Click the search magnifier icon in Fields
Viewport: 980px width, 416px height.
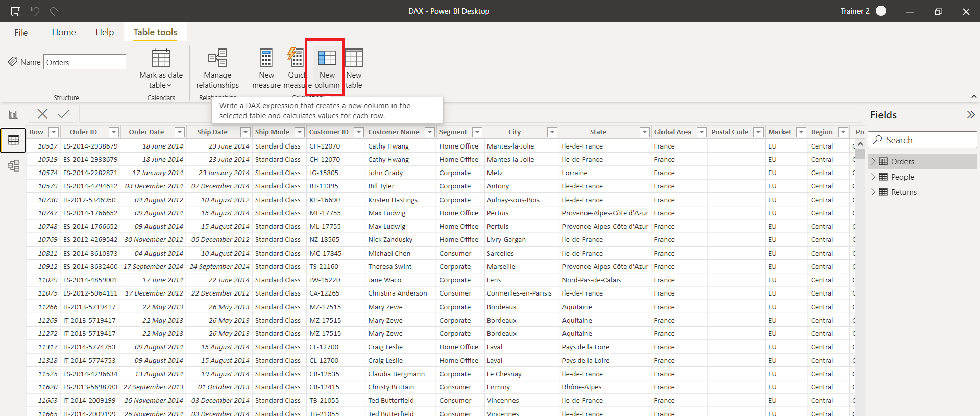pos(878,140)
